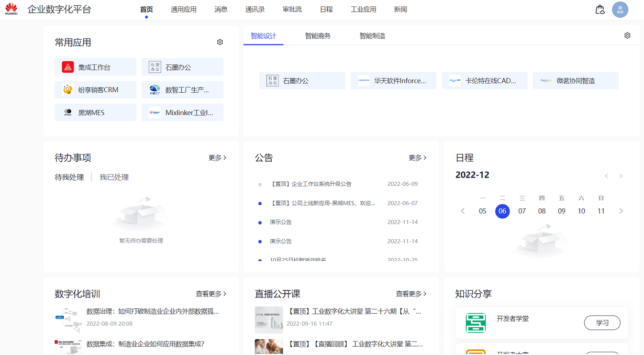644x355 pixels.
Task: Select date 11 in calendar
Action: 601,211
